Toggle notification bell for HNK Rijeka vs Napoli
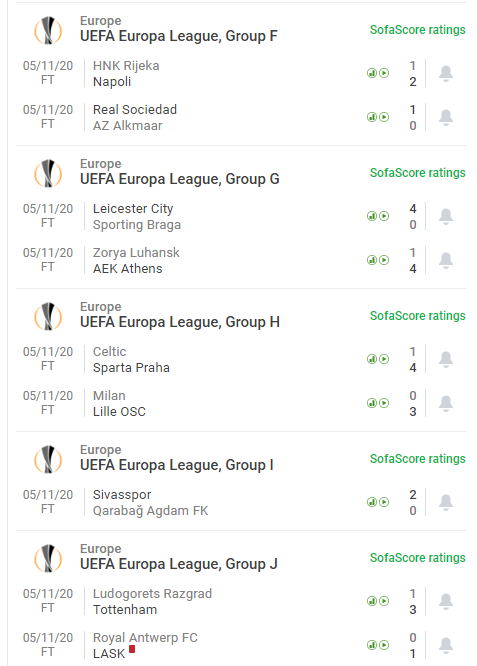Screen dimensions: 477x666 coord(446,73)
